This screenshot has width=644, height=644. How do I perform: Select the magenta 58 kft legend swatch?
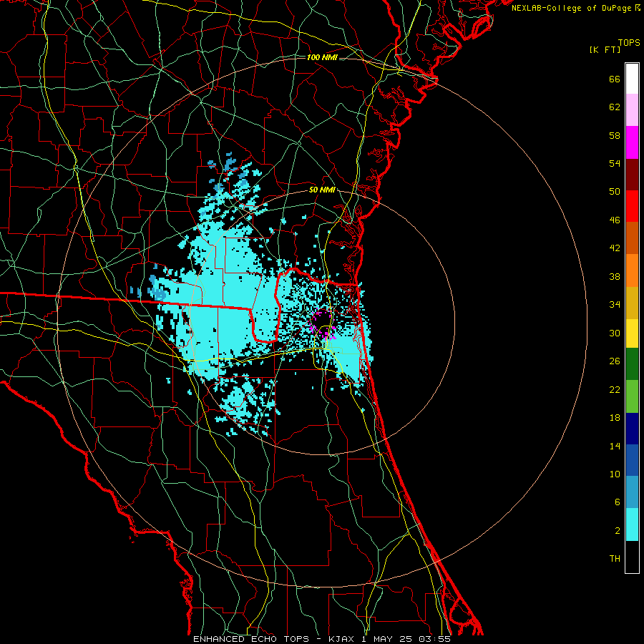tap(632, 142)
